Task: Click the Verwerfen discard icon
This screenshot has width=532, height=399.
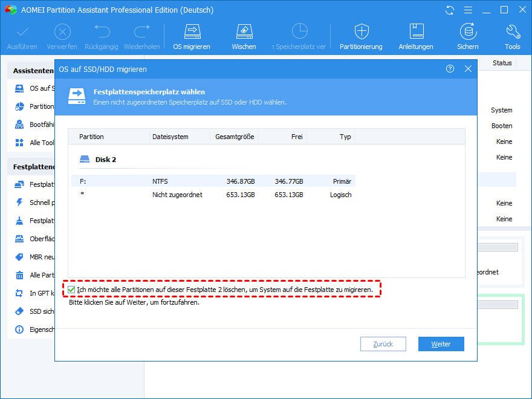Action: (62, 32)
